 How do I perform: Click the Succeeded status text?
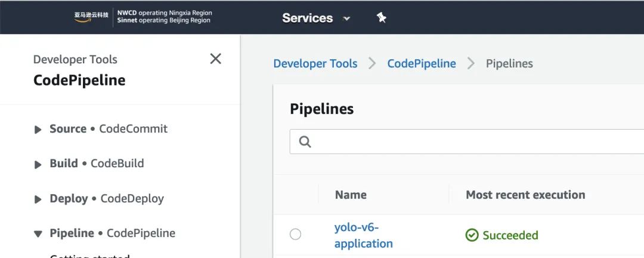pyautogui.click(x=510, y=235)
